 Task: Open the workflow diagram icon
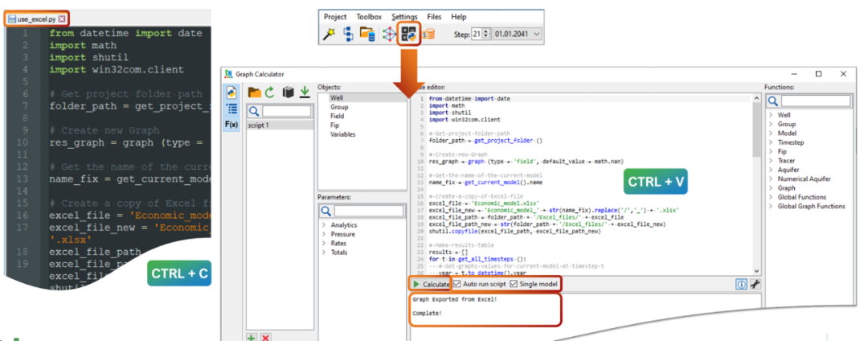tap(349, 34)
